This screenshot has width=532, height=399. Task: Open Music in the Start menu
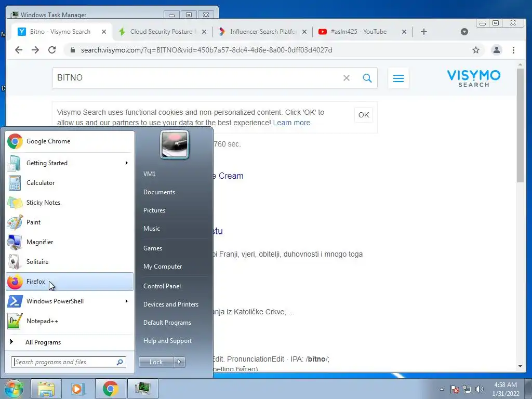click(x=152, y=229)
